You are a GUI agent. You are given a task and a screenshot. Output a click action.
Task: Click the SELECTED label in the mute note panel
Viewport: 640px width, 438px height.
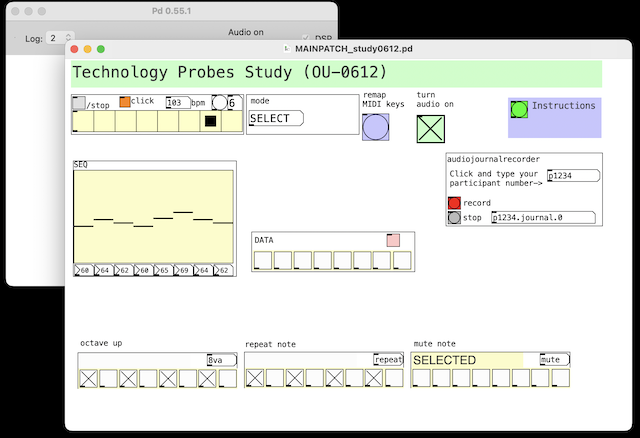pyautogui.click(x=444, y=360)
